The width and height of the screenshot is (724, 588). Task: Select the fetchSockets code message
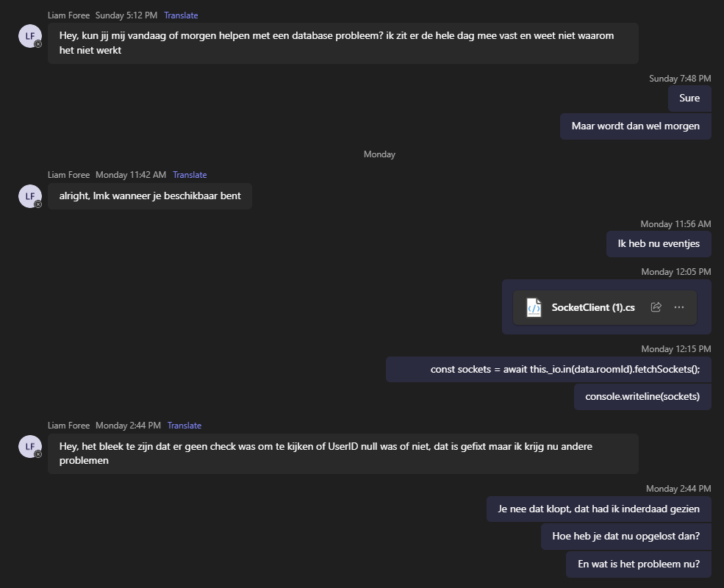(548, 369)
